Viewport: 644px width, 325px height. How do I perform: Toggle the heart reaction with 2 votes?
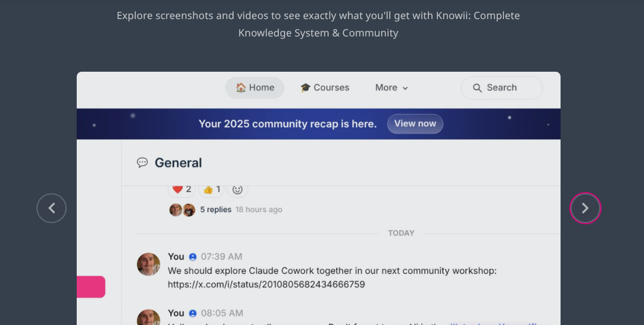coord(182,189)
